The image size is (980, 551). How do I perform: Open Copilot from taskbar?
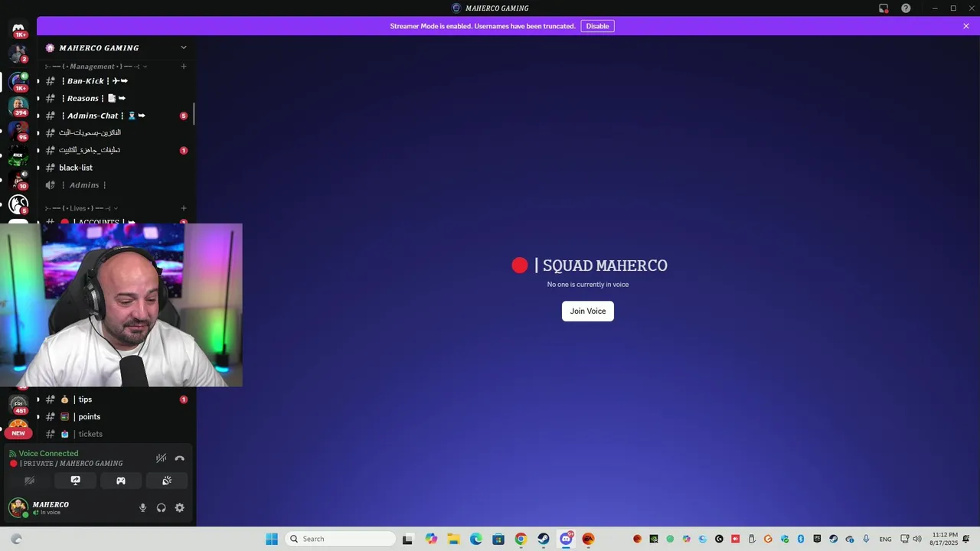click(431, 539)
